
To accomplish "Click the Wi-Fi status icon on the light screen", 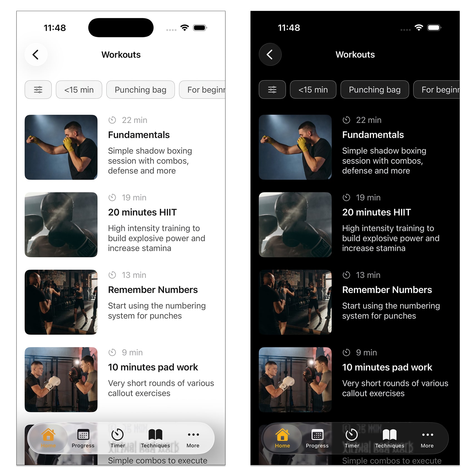I will (185, 28).
